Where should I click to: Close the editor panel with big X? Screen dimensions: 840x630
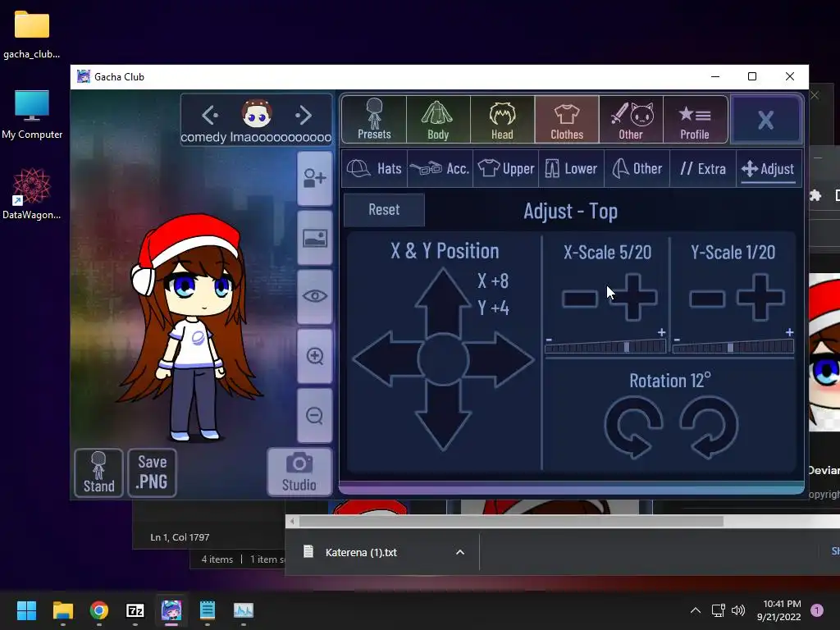765,120
